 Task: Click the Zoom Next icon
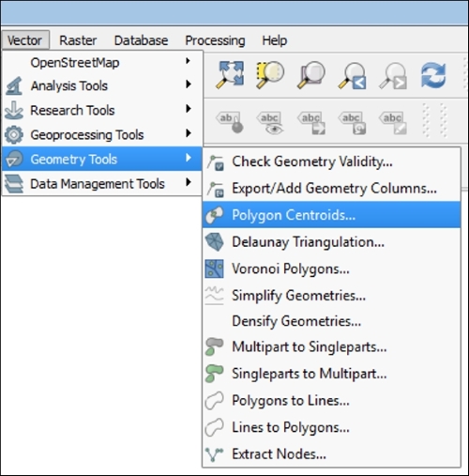[x=393, y=76]
